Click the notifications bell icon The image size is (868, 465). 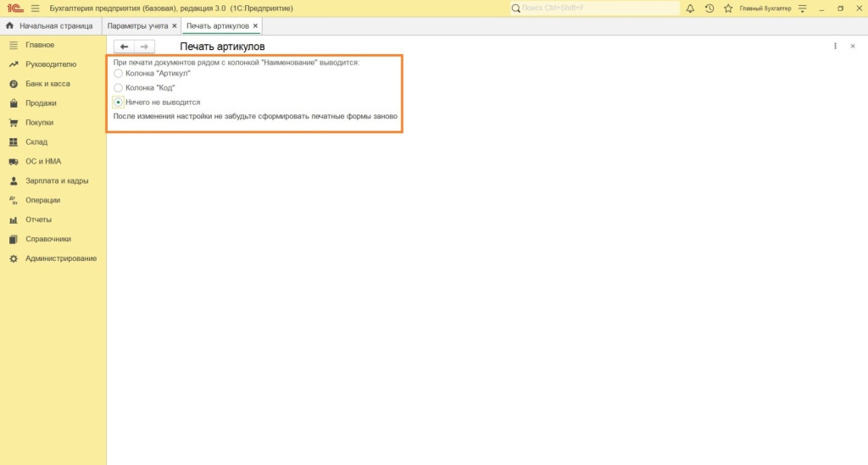click(x=690, y=8)
